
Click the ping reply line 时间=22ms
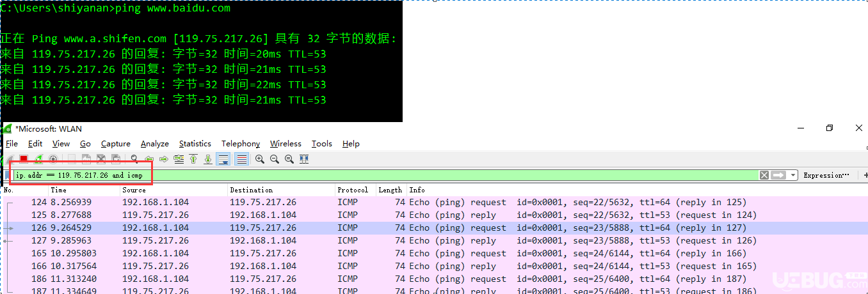[x=163, y=84]
